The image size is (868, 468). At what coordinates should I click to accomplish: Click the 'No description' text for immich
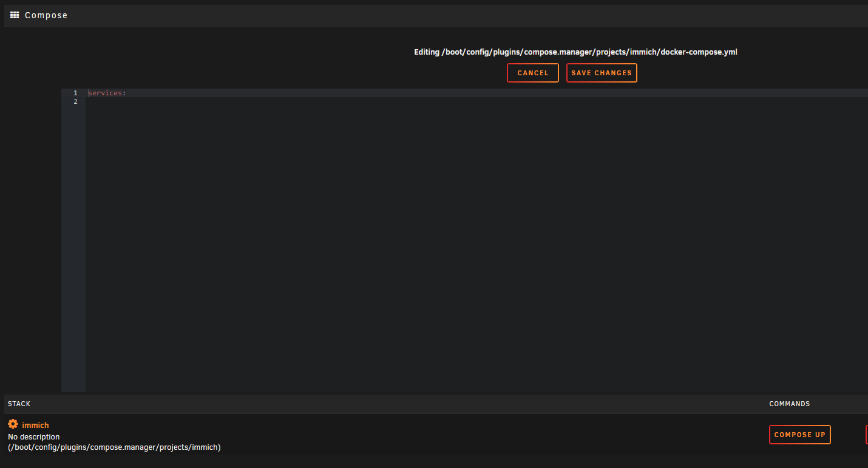click(x=34, y=437)
